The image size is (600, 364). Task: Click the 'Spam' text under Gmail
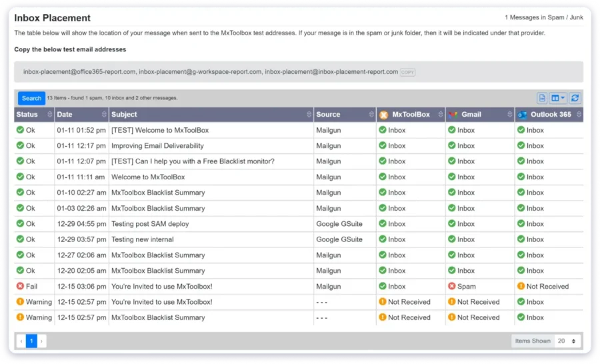click(x=467, y=286)
